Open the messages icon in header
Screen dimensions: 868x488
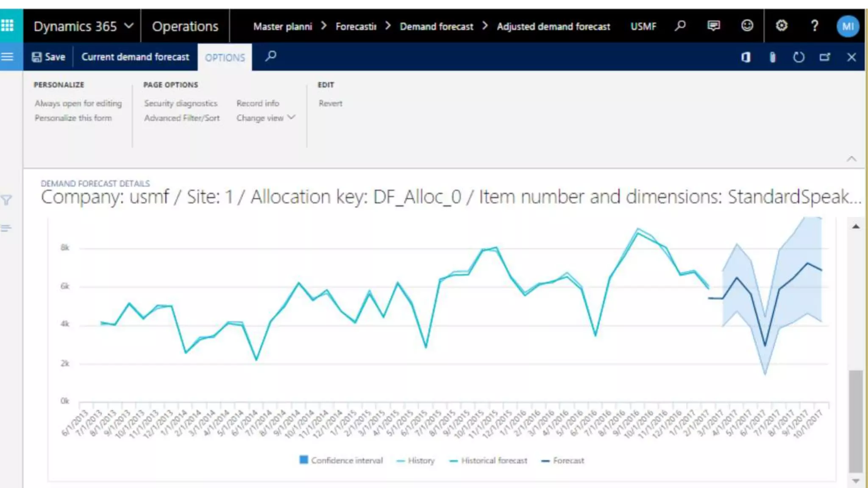pyautogui.click(x=714, y=26)
